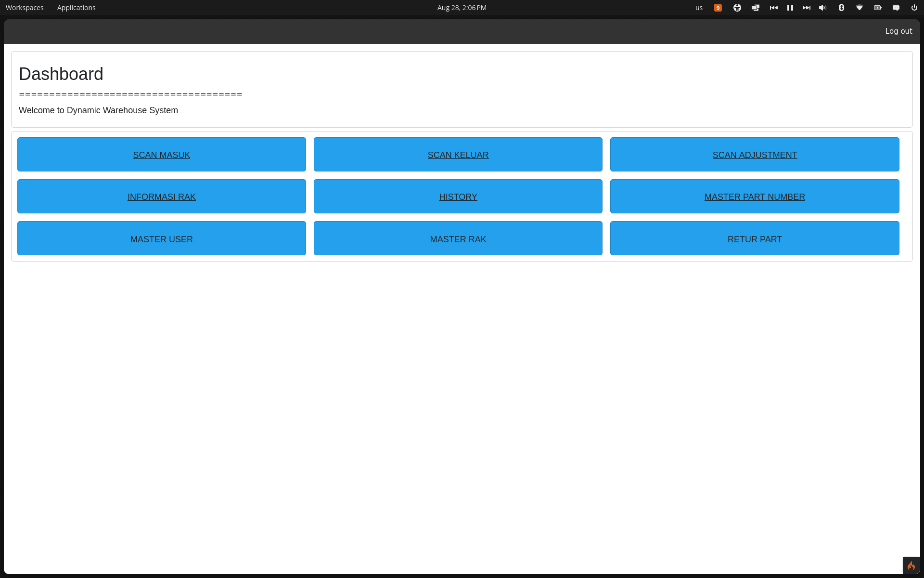Open MASTER PART NUMBER

pos(755,197)
